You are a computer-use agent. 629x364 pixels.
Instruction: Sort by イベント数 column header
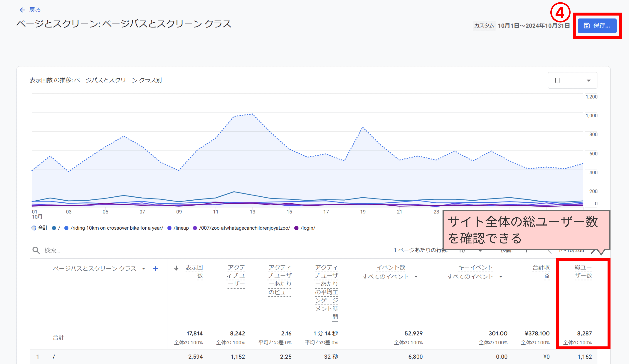point(391,268)
